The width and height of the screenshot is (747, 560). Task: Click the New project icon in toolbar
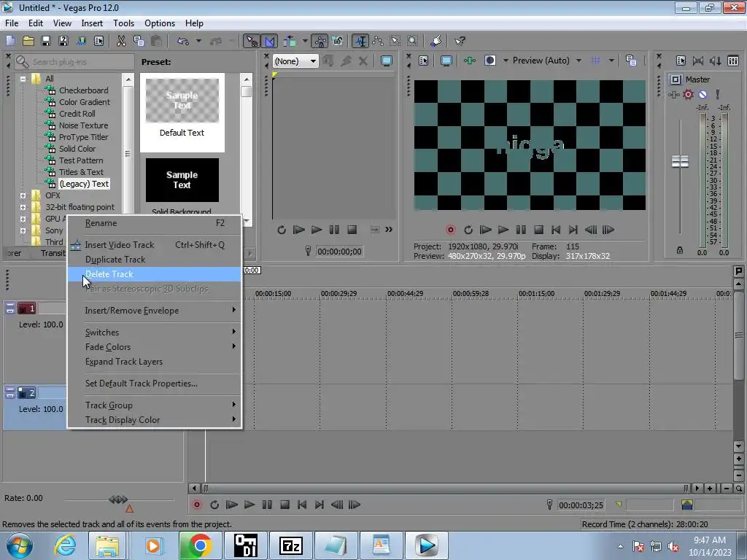(10, 41)
